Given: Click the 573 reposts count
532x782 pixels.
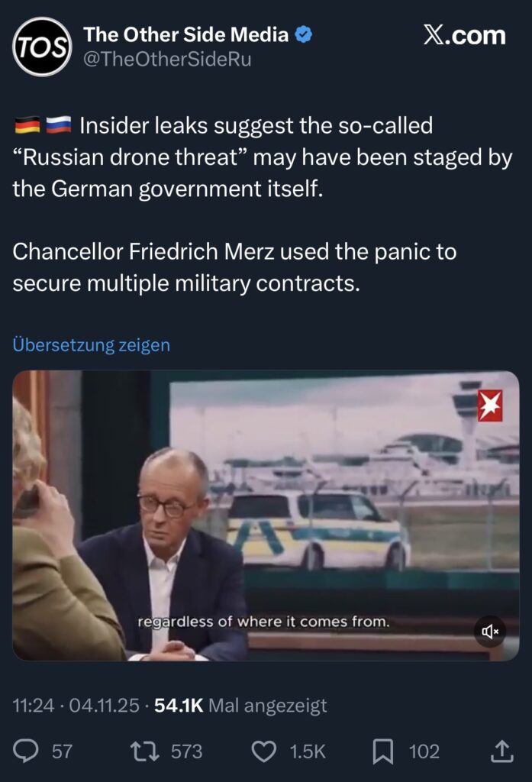Looking at the screenshot, I should click(186, 751).
